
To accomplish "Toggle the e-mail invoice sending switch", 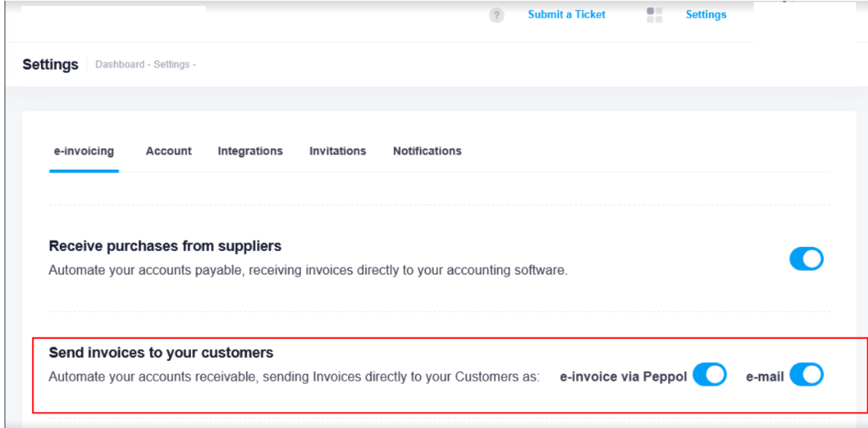I will pyautogui.click(x=806, y=375).
